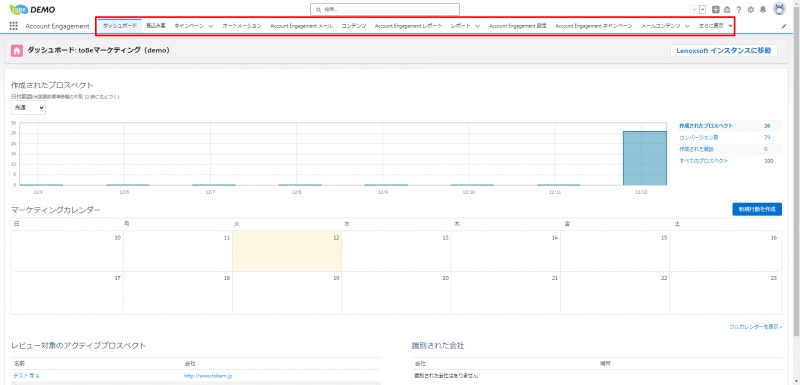800x385 pixels.
Task: Select the コンテンツ tab
Action: [354, 25]
